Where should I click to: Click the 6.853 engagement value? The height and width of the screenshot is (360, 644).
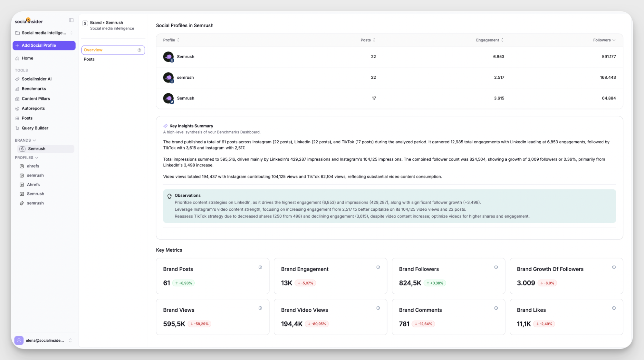[498, 57]
